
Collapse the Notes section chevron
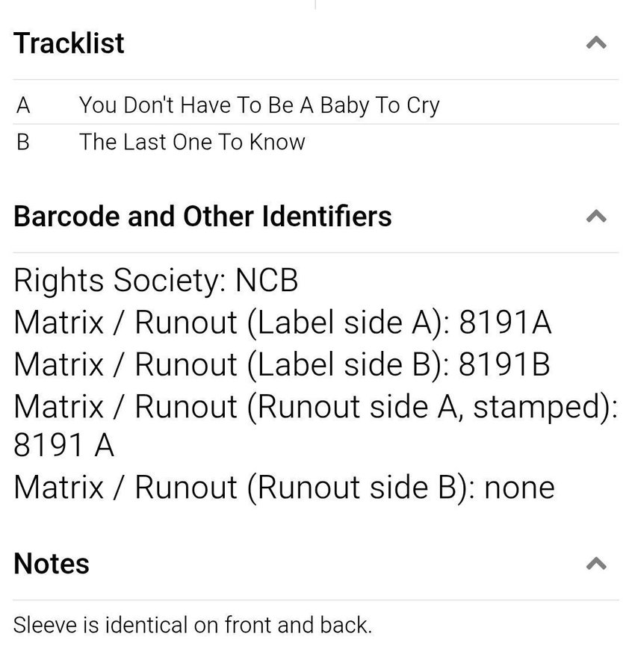point(595,564)
